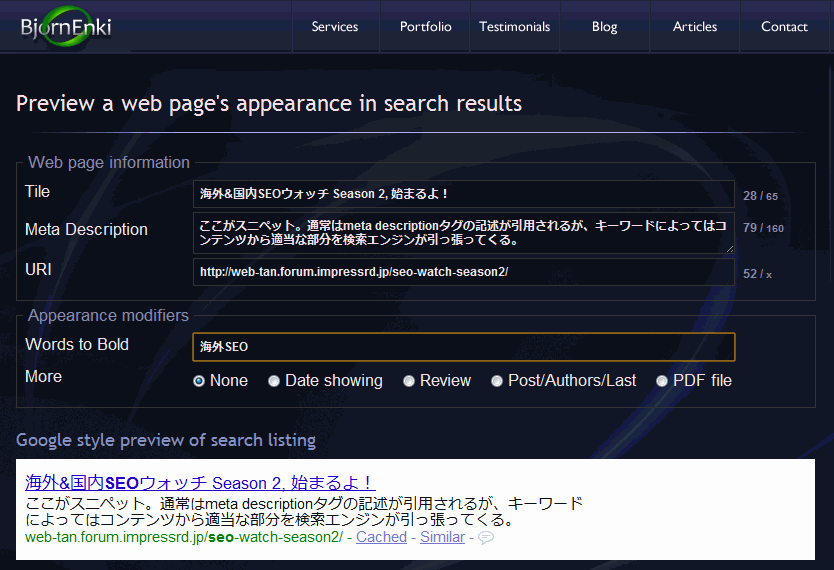
Task: Open the blue preview title link
Action: pyautogui.click(x=200, y=483)
